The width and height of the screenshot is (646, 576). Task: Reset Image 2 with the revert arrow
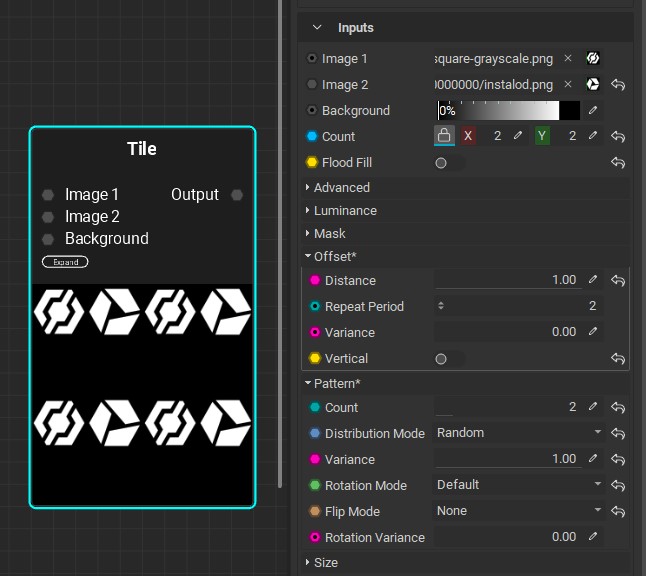pos(618,85)
